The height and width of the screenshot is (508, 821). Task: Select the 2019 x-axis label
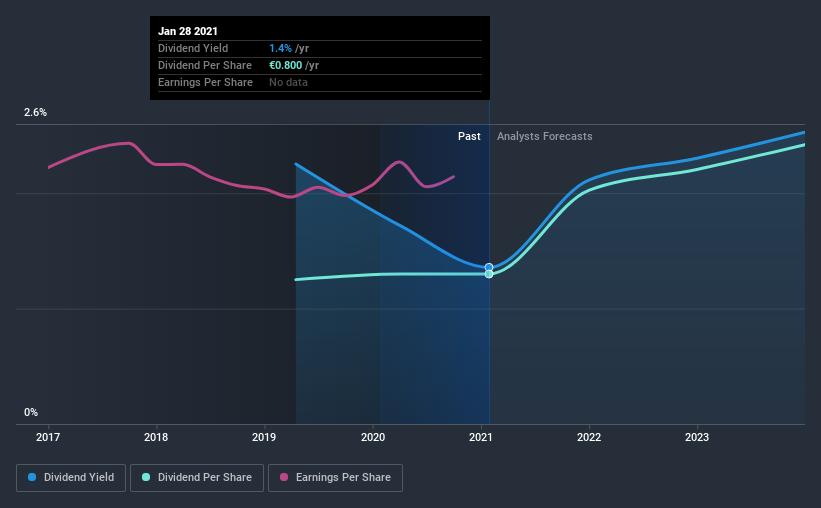point(264,437)
